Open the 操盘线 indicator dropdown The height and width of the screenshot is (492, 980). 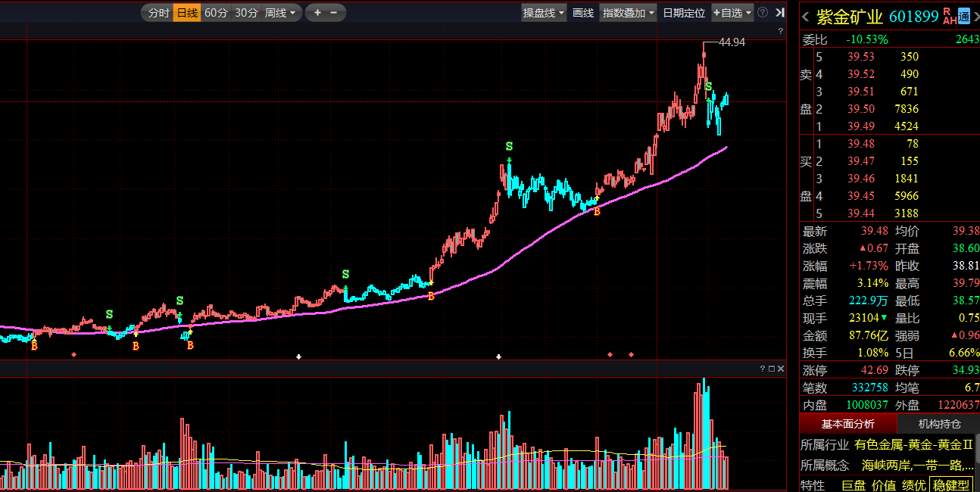(544, 13)
